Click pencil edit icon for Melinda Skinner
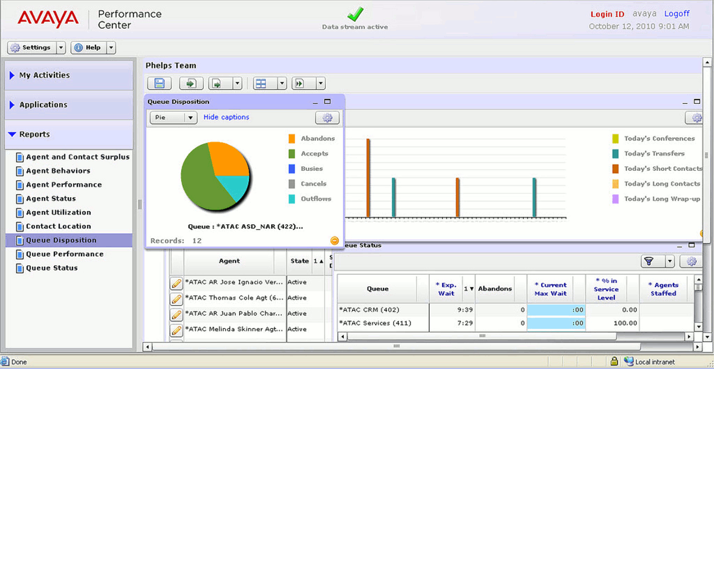This screenshot has width=714, height=588. (176, 330)
